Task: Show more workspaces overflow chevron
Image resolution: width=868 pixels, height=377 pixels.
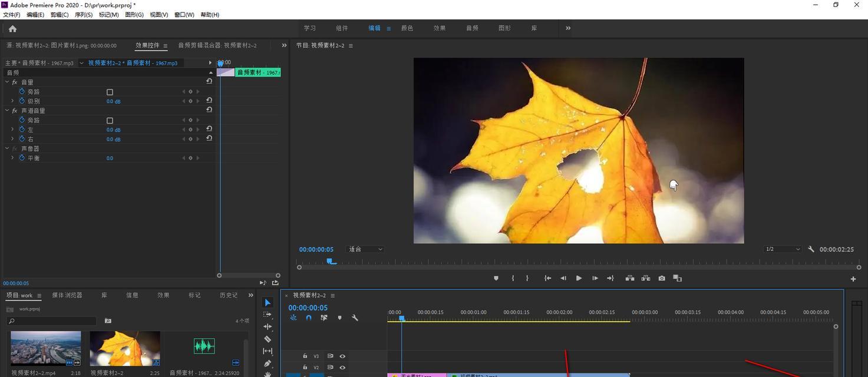Action: click(568, 28)
